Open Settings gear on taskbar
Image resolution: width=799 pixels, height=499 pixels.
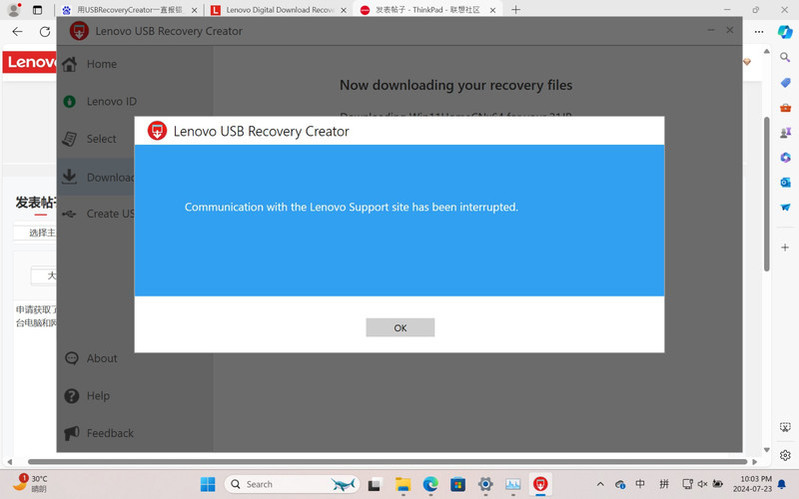(486, 484)
